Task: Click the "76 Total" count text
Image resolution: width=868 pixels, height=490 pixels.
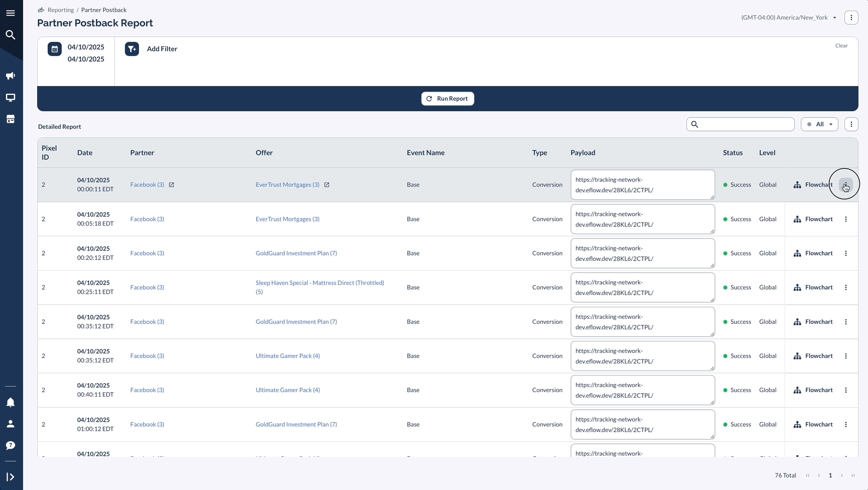Action: (785, 475)
